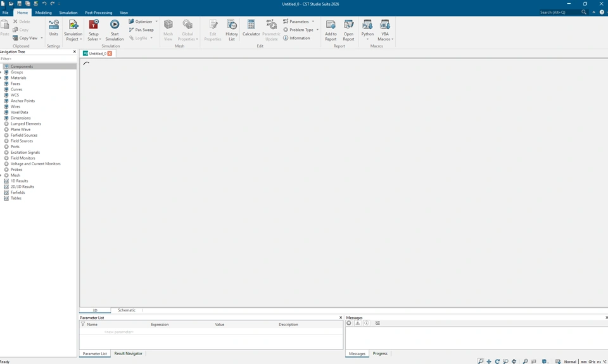The image size is (608, 364).
Task: Open VBA Macros dropdown arrow
Action: point(392,39)
